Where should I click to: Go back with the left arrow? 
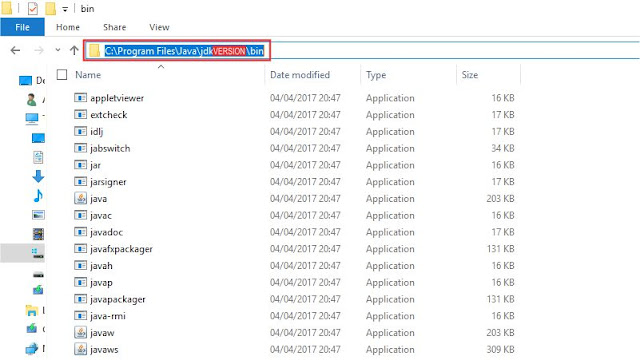[16, 50]
